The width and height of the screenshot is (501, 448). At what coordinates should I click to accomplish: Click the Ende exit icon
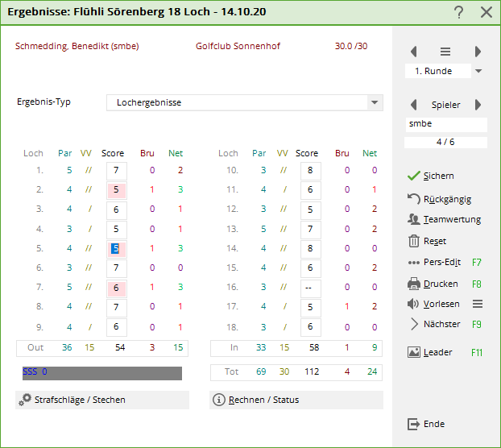click(x=414, y=424)
